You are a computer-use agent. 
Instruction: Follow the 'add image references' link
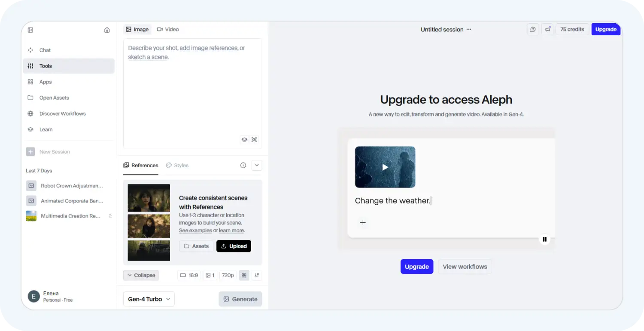(209, 48)
